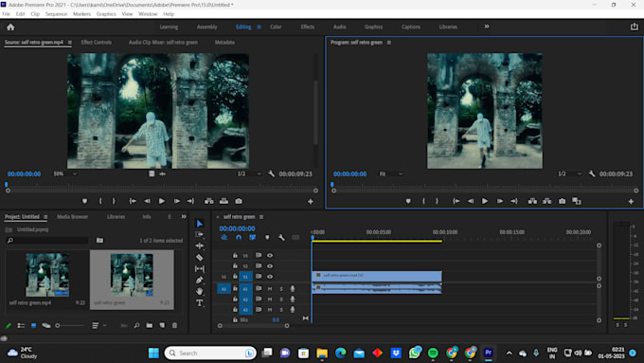The height and width of the screenshot is (363, 644).
Task: Select the Track Select Forward tool
Action: (200, 234)
